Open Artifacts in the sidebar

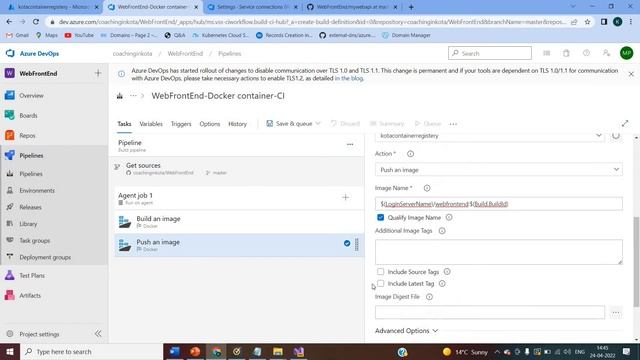[x=30, y=296]
